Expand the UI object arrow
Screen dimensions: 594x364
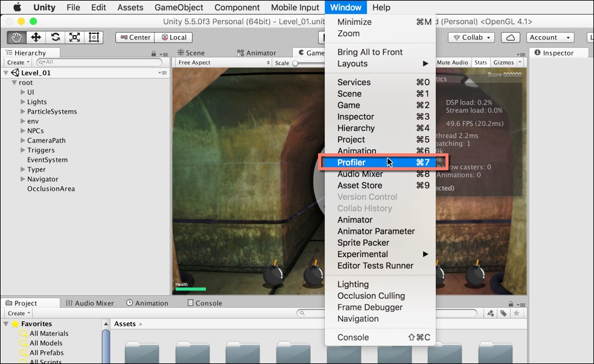pos(23,92)
